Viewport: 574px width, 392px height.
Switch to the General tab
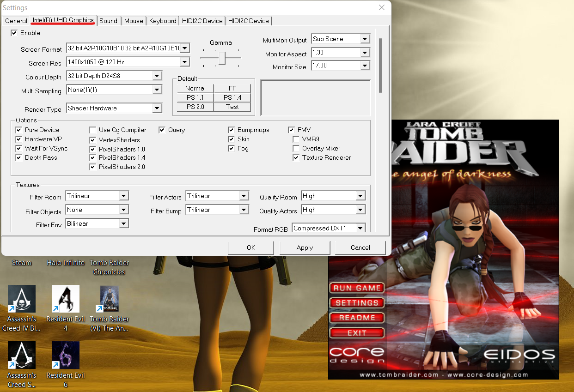pos(16,21)
